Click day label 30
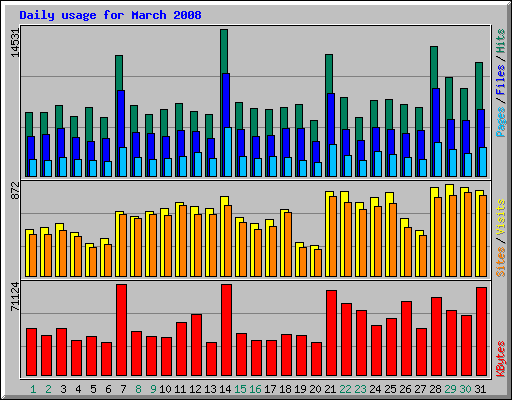The width and height of the screenshot is (512, 400). tap(465, 389)
